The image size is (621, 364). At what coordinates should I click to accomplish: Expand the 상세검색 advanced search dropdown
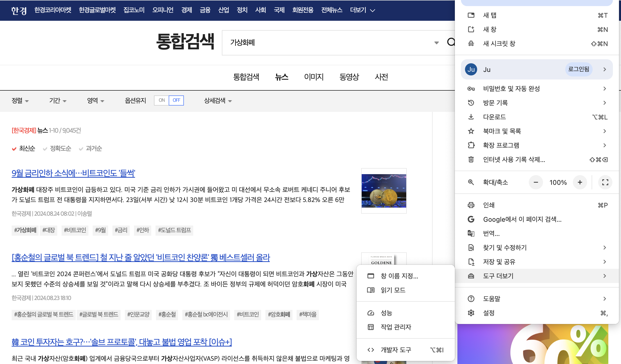pos(218,101)
